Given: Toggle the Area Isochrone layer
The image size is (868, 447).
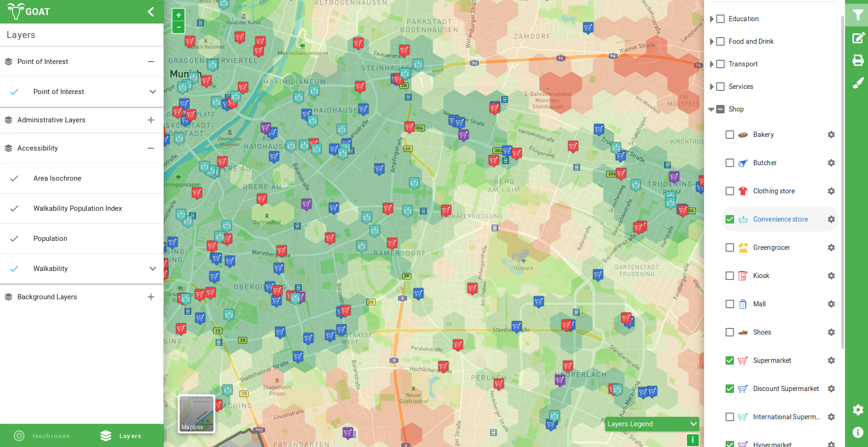Looking at the screenshot, I should pyautogui.click(x=15, y=178).
